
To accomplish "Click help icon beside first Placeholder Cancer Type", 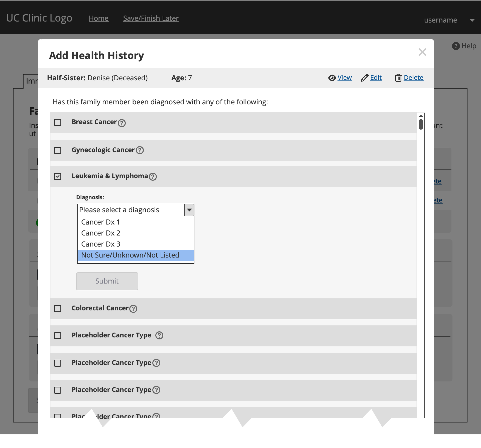I will point(159,335).
